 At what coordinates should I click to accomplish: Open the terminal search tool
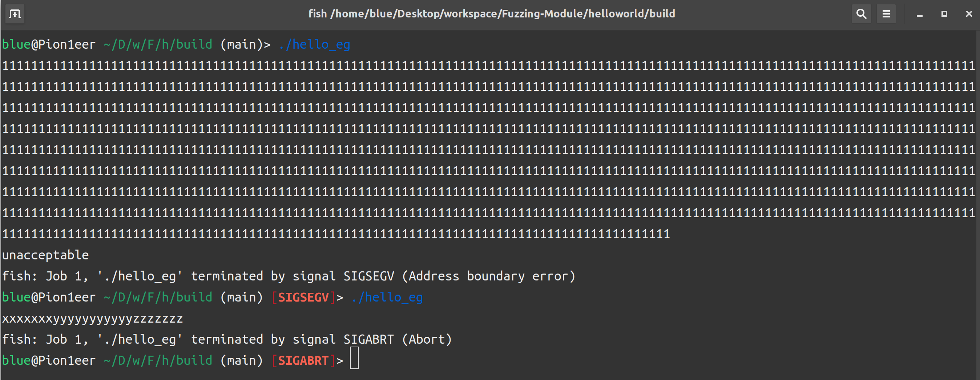click(861, 14)
